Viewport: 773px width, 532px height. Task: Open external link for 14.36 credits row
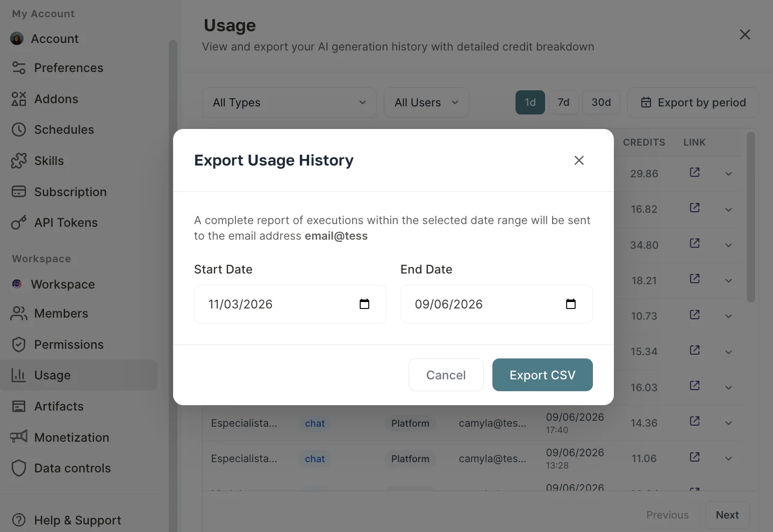coord(695,421)
